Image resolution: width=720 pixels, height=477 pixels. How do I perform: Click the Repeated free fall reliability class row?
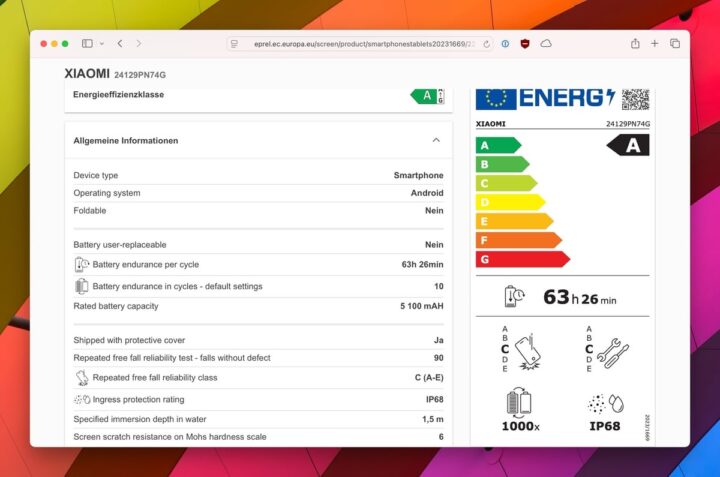(258, 378)
